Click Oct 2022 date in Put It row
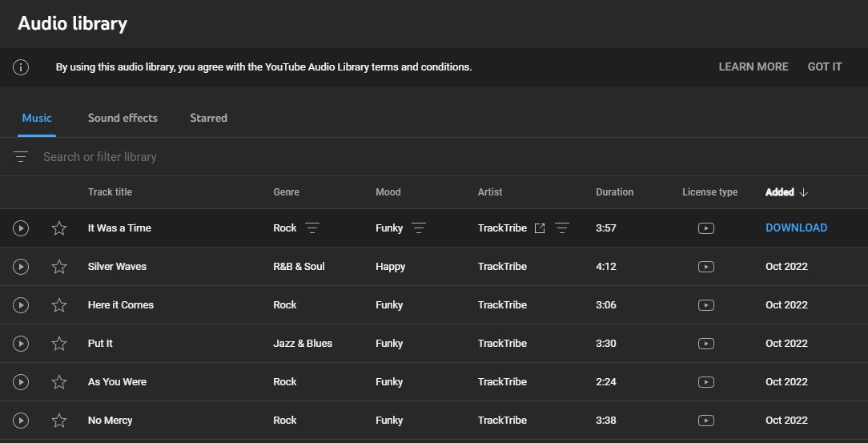This screenshot has height=443, width=868. click(x=786, y=344)
